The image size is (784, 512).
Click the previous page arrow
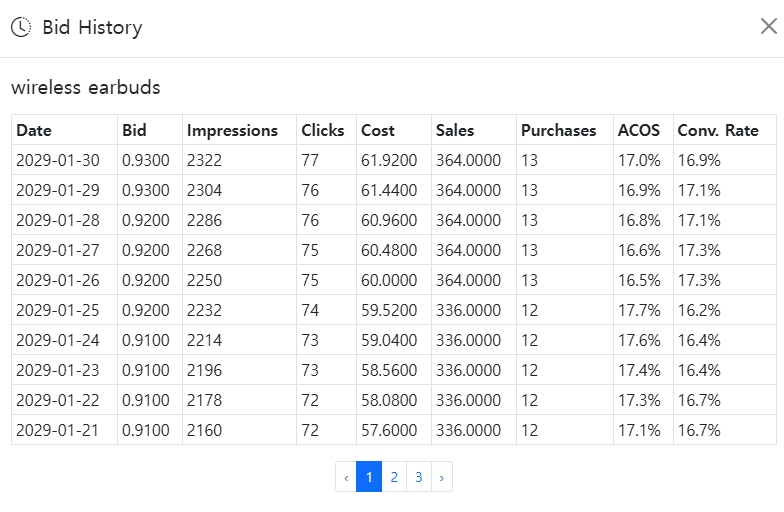coord(346,477)
